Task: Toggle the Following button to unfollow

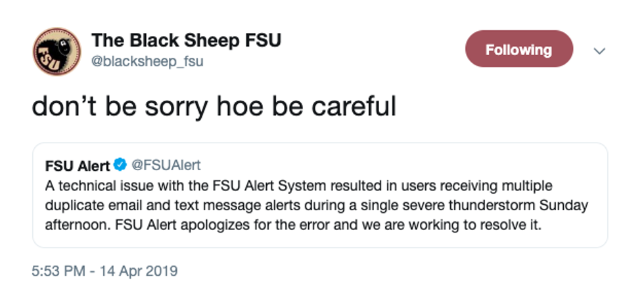Action: click(518, 49)
